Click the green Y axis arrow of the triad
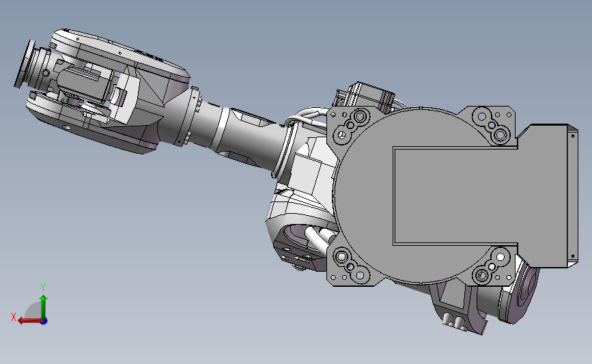 pyautogui.click(x=44, y=307)
